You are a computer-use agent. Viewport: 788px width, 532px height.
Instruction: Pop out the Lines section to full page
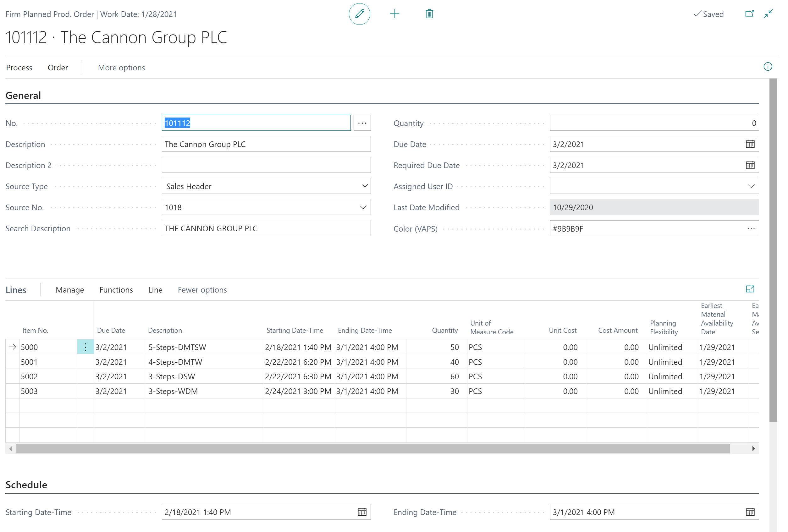[750, 289]
